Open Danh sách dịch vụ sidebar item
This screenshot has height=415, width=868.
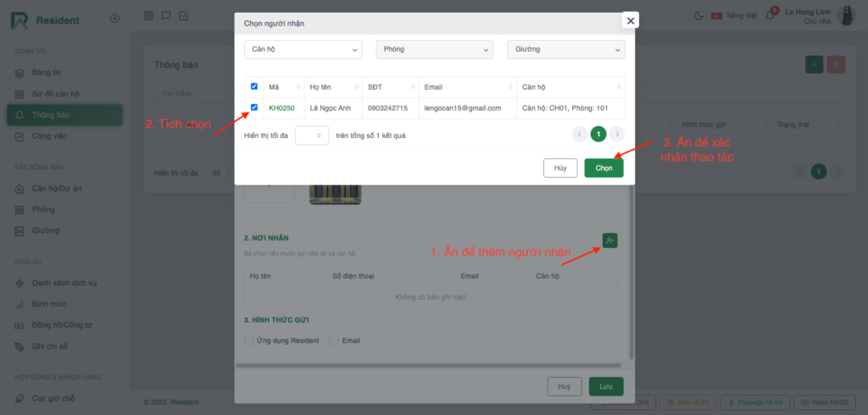(x=64, y=283)
